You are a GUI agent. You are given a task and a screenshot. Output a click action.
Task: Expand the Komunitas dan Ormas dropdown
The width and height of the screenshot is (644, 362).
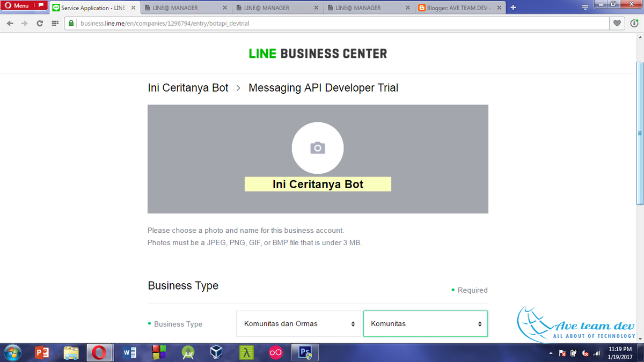[x=299, y=324]
